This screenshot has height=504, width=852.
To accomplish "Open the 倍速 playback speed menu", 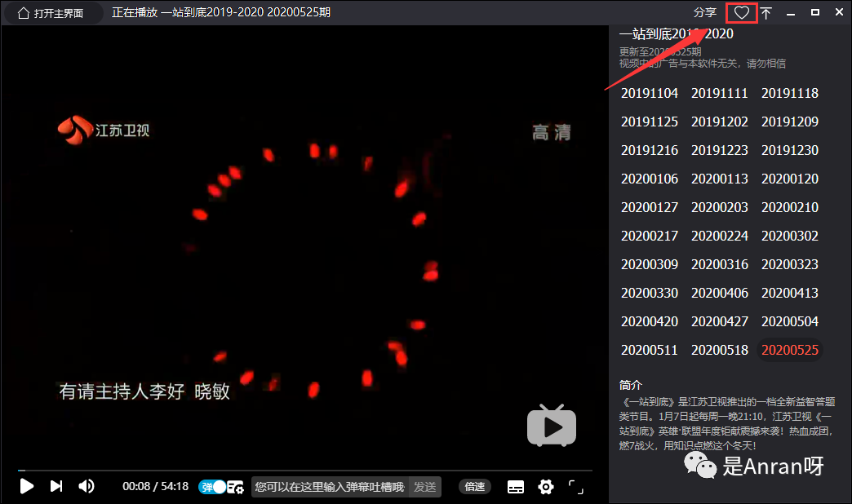I will click(x=475, y=487).
